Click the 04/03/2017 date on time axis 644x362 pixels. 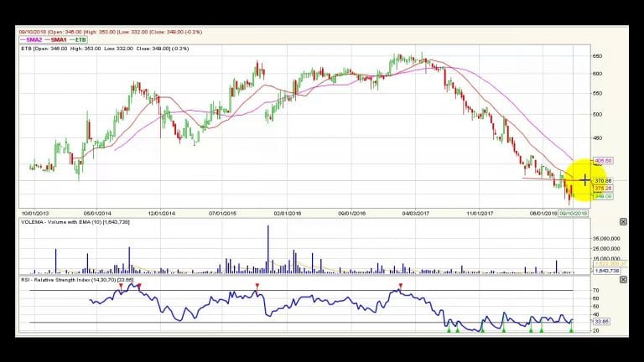(416, 214)
